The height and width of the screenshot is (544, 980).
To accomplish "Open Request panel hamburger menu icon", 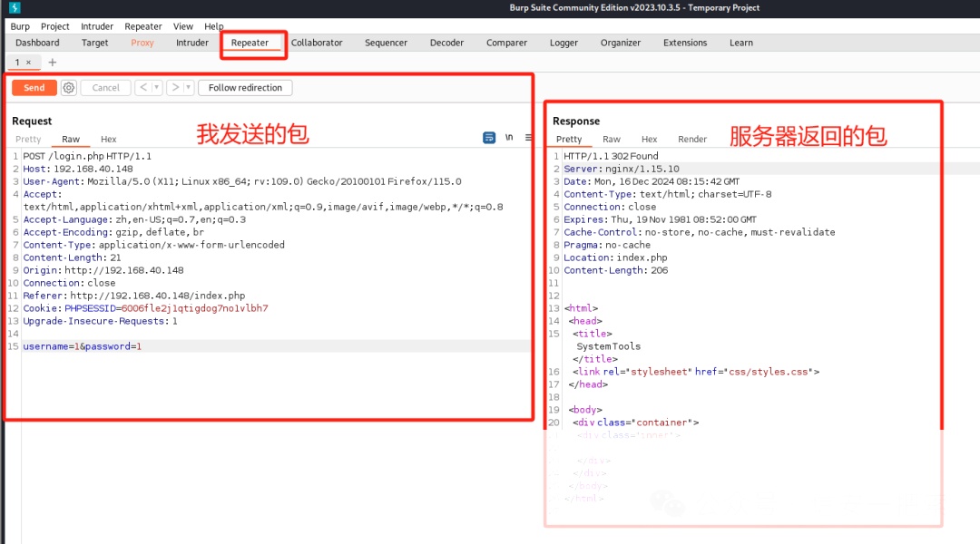I will (529, 138).
